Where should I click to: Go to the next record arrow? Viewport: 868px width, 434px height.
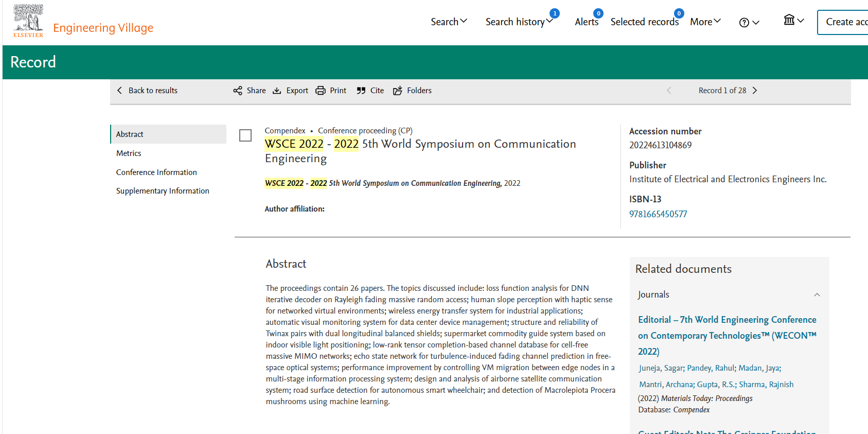[x=755, y=91]
